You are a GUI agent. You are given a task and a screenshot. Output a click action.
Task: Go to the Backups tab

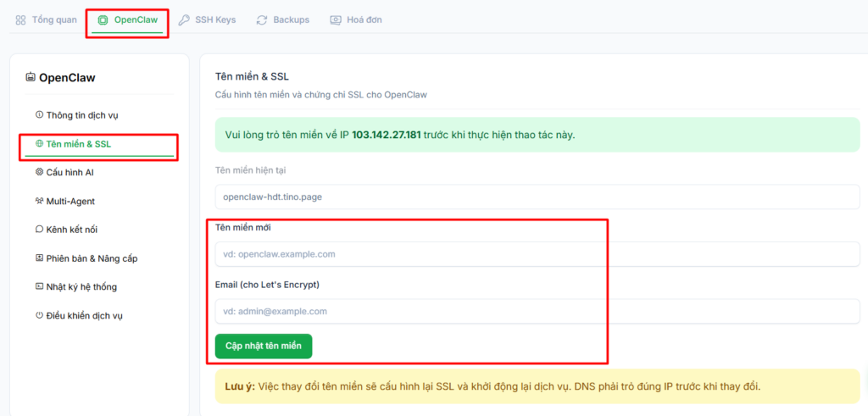(x=282, y=20)
